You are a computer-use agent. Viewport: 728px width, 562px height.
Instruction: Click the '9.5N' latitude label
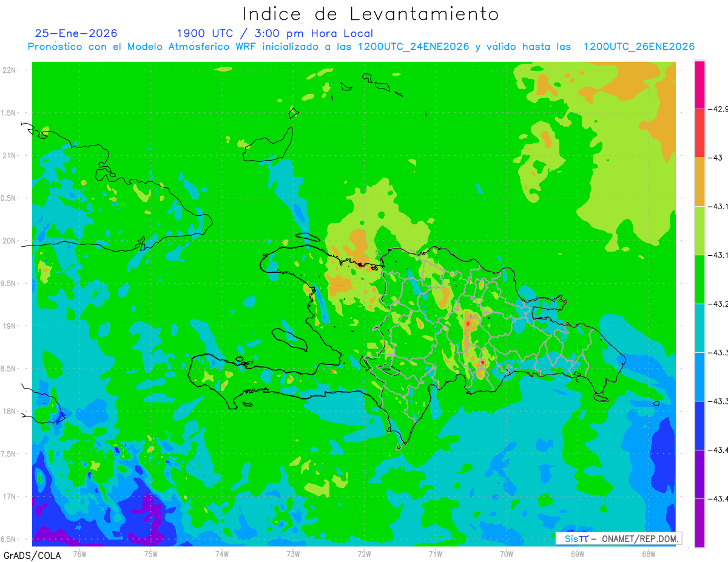pyautogui.click(x=8, y=283)
